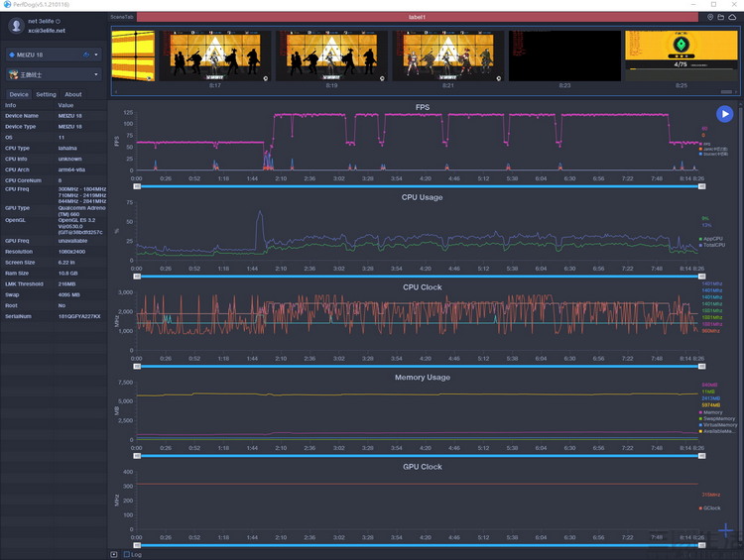Switch to the Setting tab
Viewport: 744px width, 560px height.
coord(46,94)
